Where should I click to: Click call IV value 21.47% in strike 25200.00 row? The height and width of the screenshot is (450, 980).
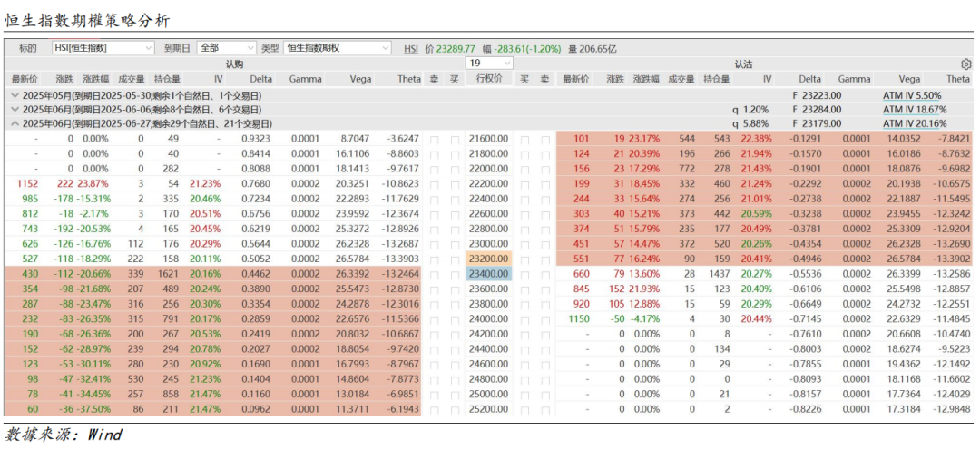(x=206, y=410)
